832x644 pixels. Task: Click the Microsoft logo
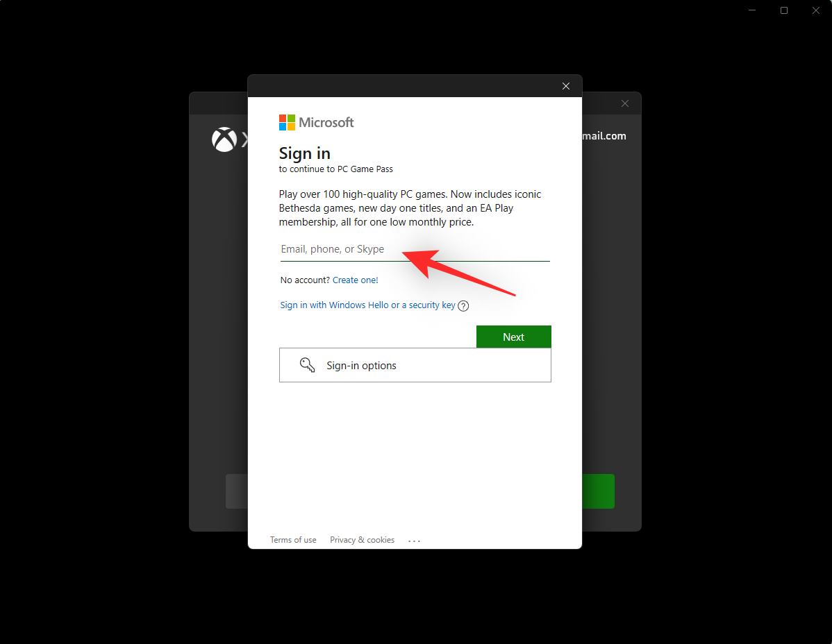[316, 122]
